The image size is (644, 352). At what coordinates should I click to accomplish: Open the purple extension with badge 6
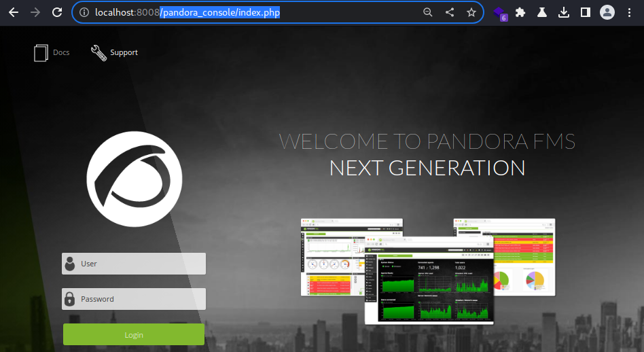500,13
